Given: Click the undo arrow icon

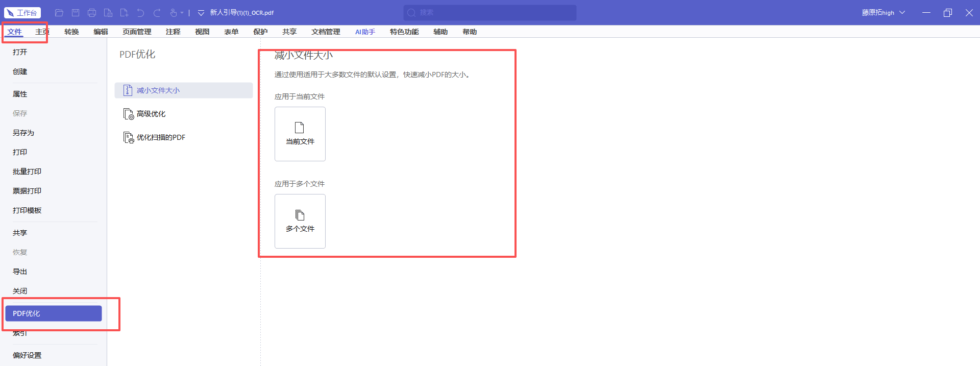Looking at the screenshot, I should (x=140, y=13).
